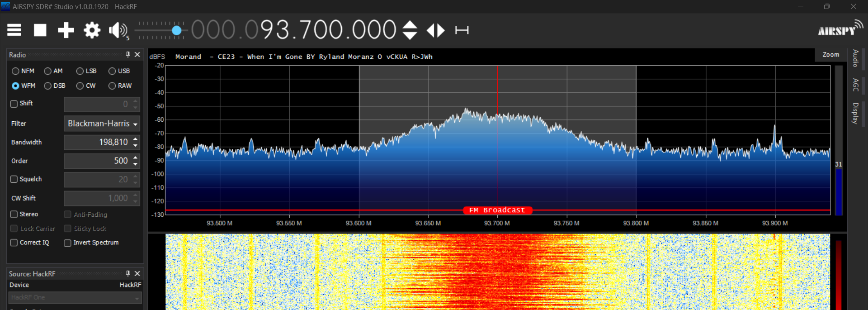Click the 93.700 M frequency axis label
Image resolution: width=868 pixels, height=310 pixels.
coord(497,223)
